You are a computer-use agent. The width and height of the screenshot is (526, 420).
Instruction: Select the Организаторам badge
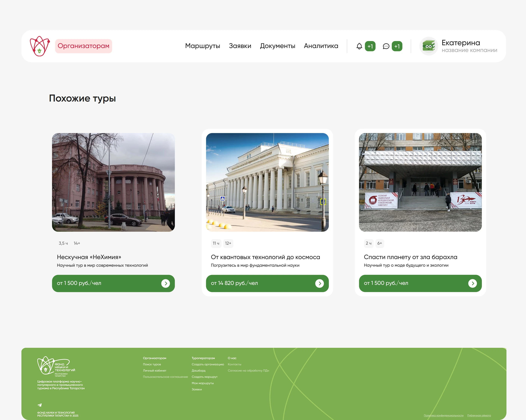(x=83, y=46)
